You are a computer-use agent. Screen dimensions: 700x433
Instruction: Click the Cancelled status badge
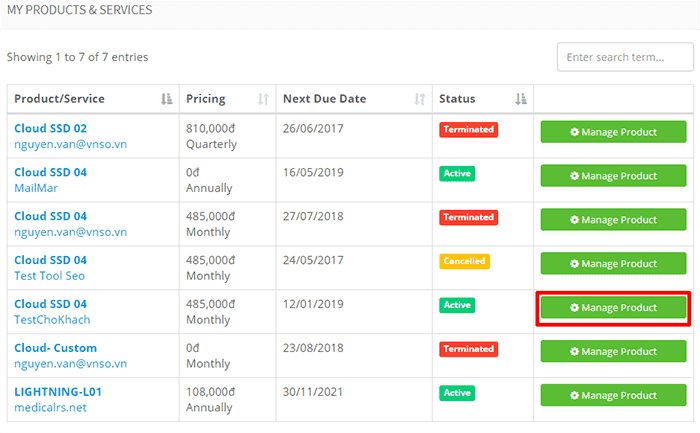464,261
